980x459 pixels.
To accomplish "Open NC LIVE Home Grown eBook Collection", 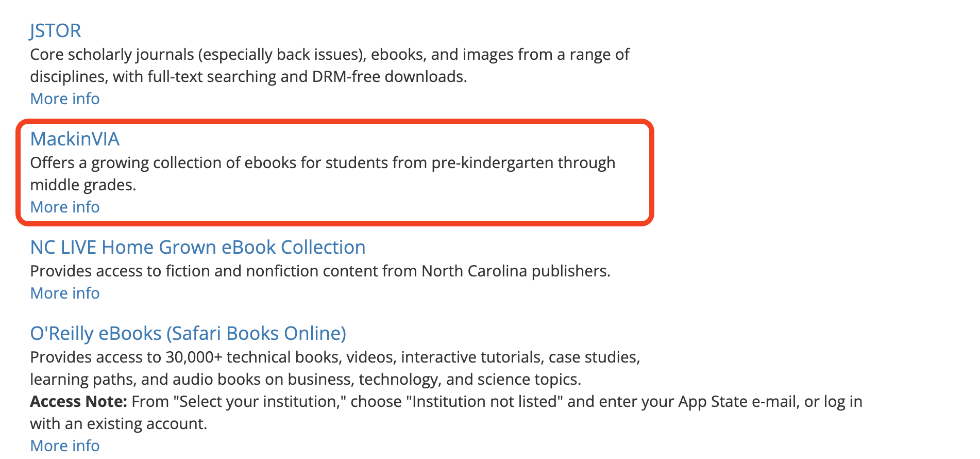I will coord(198,248).
